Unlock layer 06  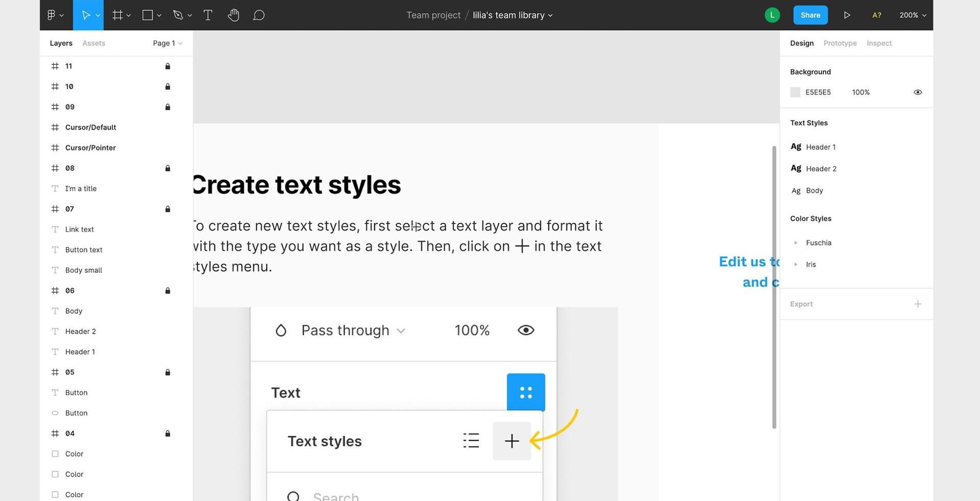[x=167, y=290]
